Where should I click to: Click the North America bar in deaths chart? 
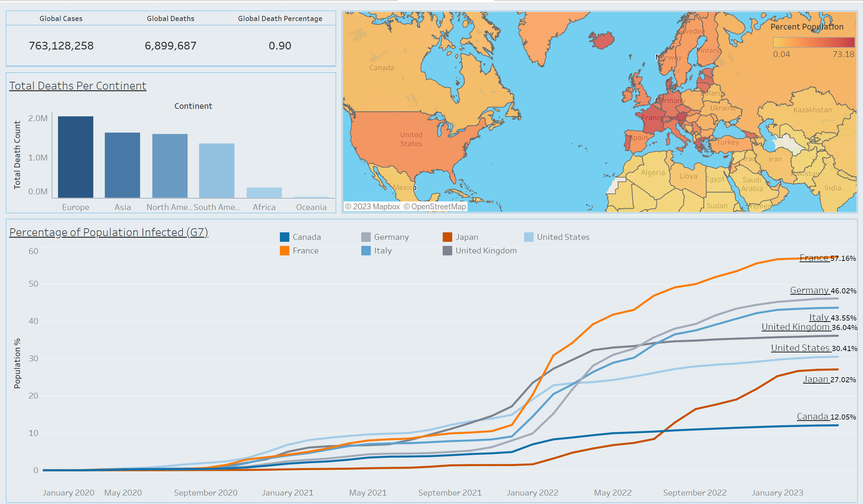pyautogui.click(x=170, y=166)
